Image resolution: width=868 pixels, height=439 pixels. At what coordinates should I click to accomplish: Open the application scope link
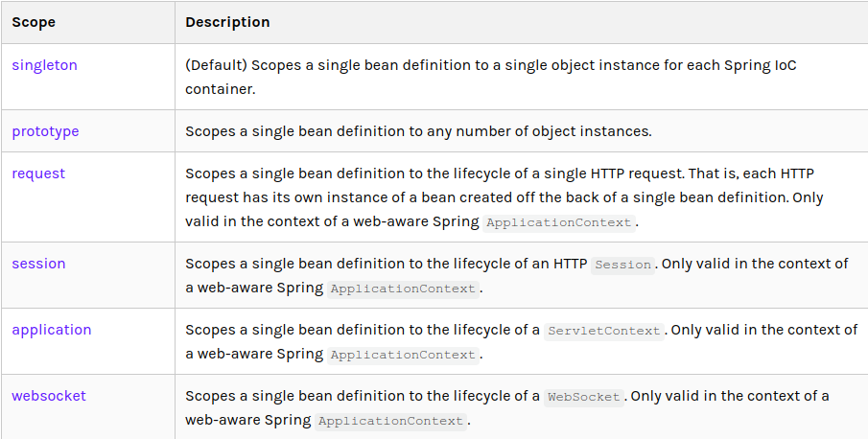coord(52,330)
